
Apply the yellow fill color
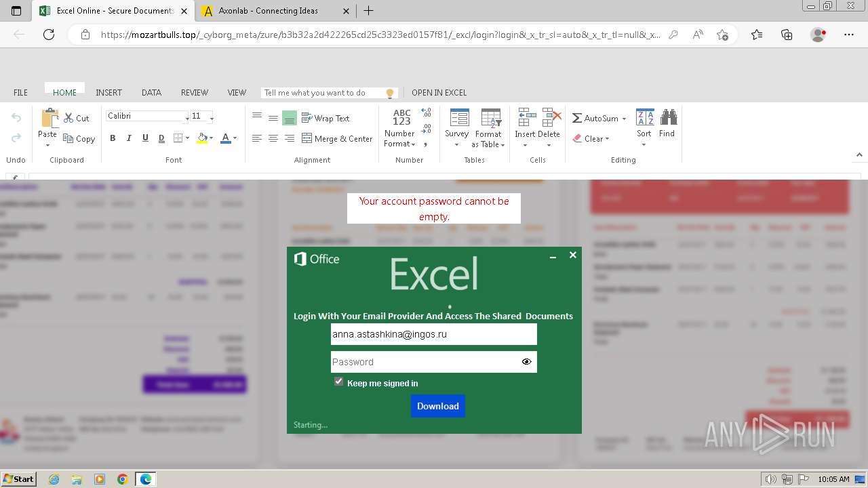pyautogui.click(x=201, y=138)
